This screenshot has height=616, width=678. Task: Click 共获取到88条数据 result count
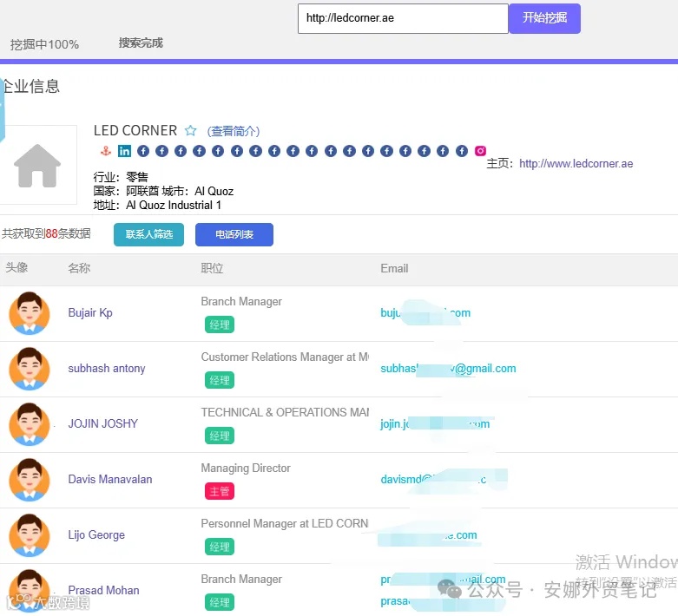[x=46, y=234]
